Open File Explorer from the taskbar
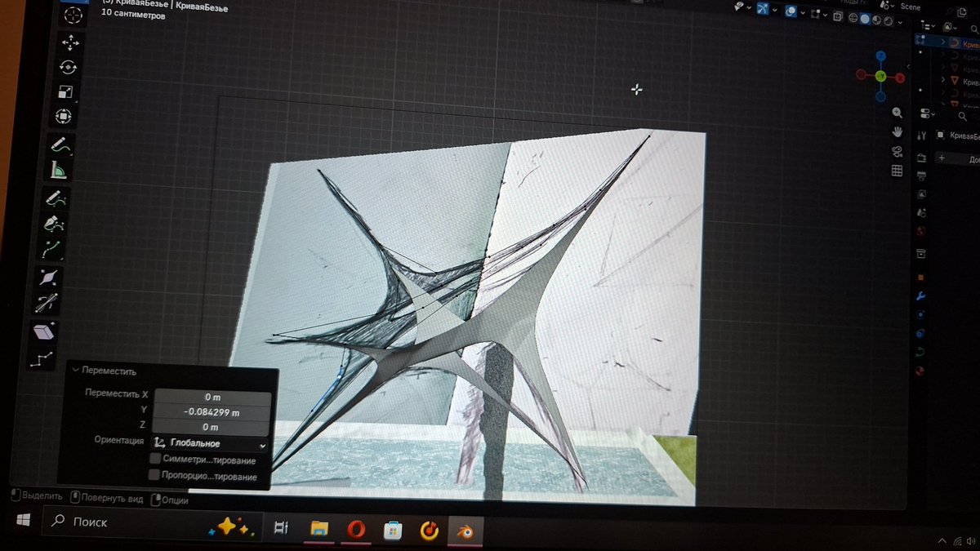The width and height of the screenshot is (980, 551). [x=319, y=529]
